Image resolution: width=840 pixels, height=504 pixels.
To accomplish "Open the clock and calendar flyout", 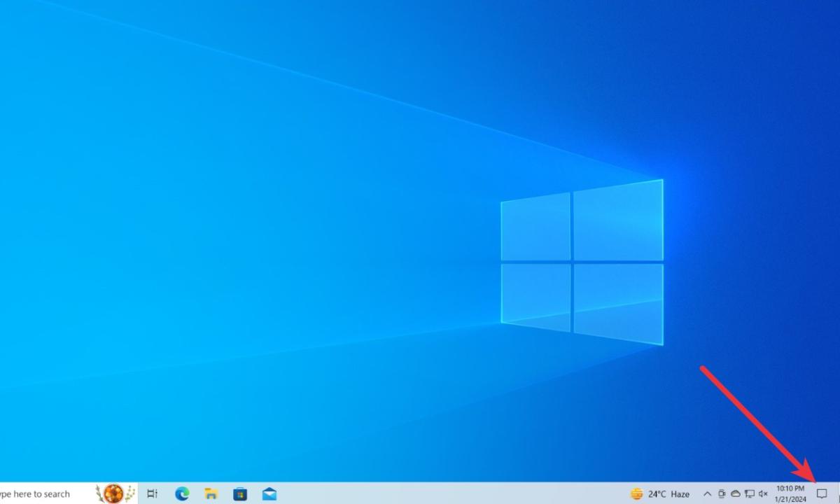I will (790, 493).
